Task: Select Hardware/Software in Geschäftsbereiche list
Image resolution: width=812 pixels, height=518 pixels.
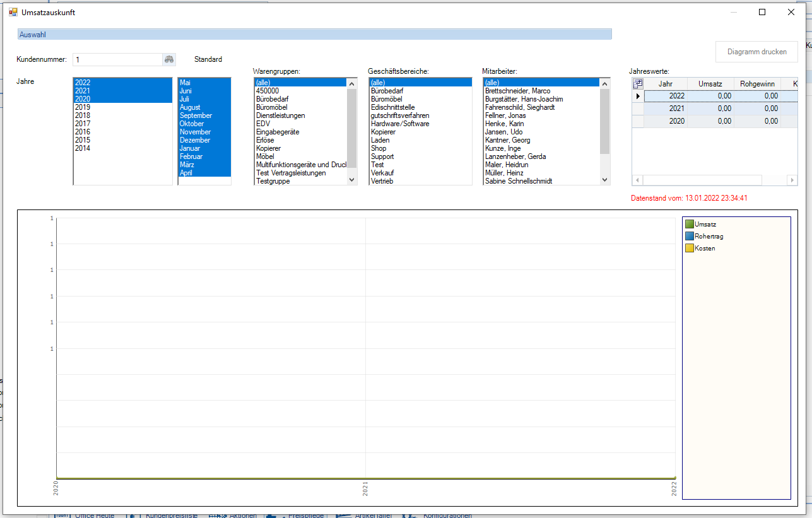Action: [400, 124]
